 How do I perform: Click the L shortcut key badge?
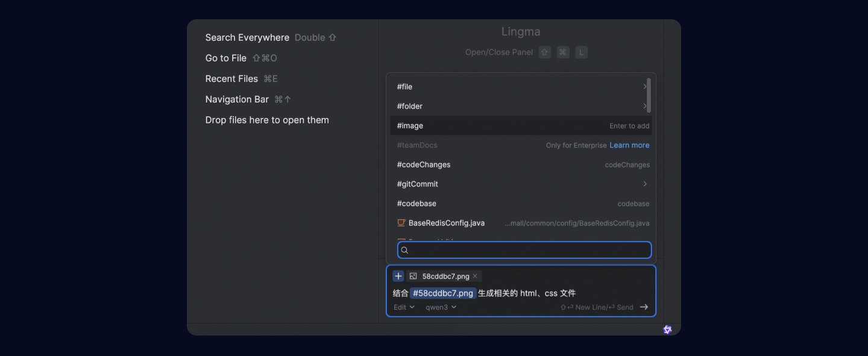tap(581, 52)
